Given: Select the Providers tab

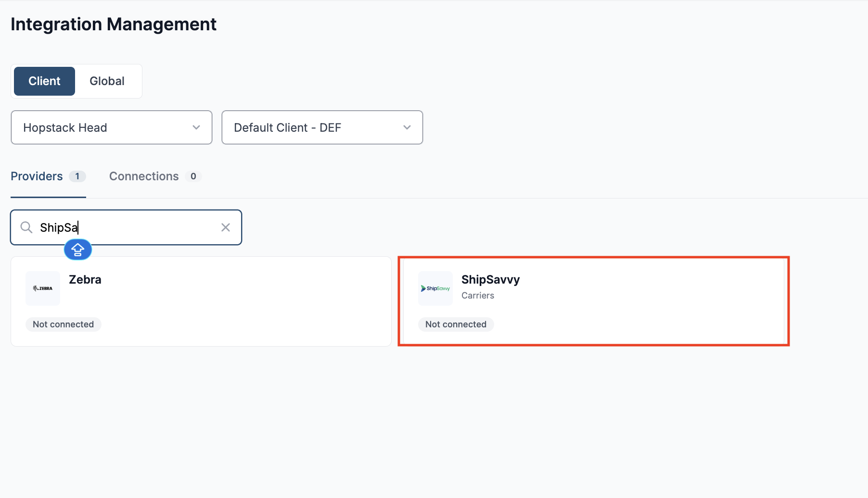Looking at the screenshot, I should click(x=48, y=176).
